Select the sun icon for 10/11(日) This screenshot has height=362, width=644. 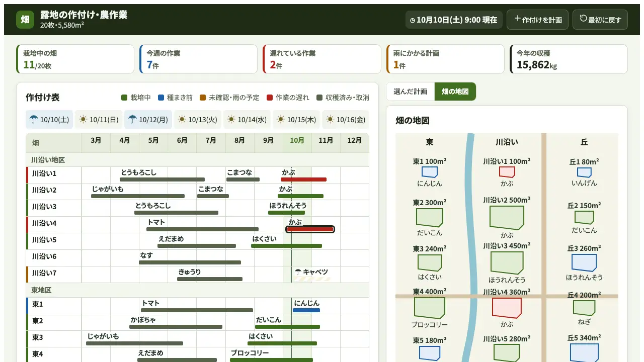[x=83, y=120]
